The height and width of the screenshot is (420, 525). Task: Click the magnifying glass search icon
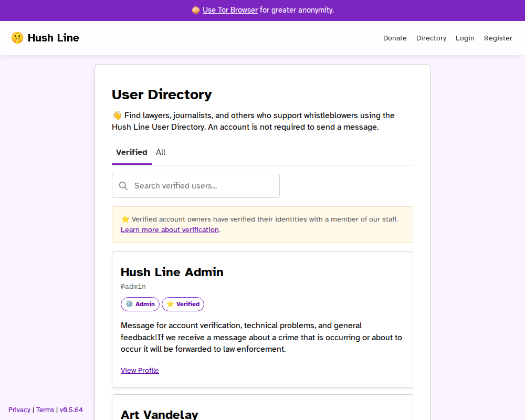click(123, 186)
